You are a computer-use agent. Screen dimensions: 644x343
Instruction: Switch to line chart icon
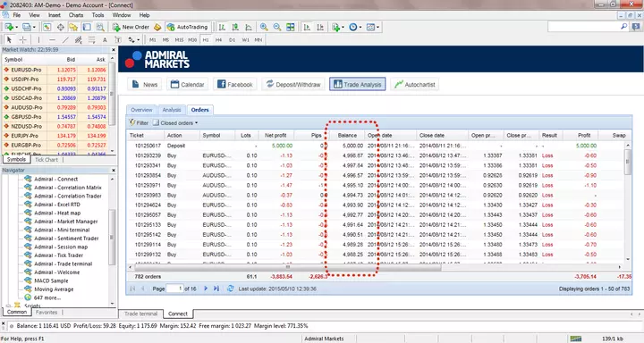tap(249, 27)
